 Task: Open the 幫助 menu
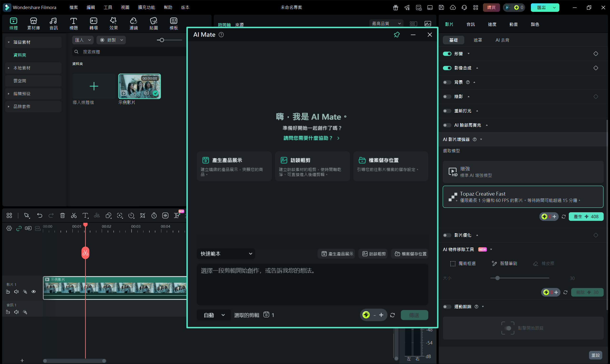point(168,7)
